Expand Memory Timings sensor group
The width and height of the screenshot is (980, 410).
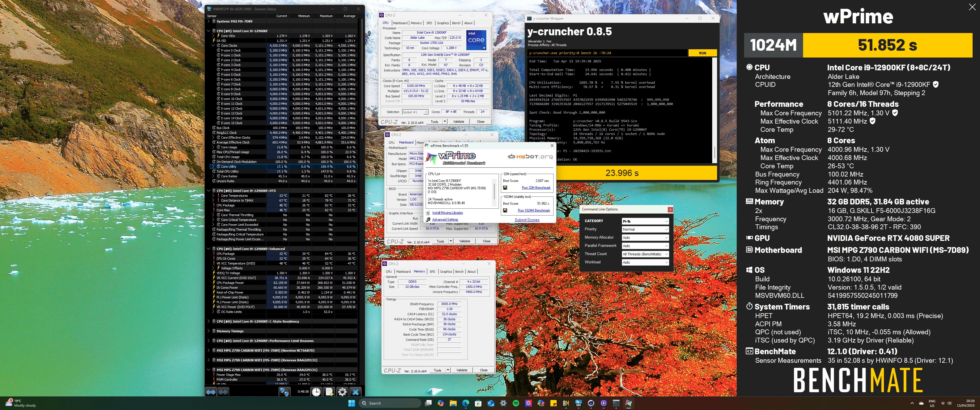pyautogui.click(x=209, y=331)
